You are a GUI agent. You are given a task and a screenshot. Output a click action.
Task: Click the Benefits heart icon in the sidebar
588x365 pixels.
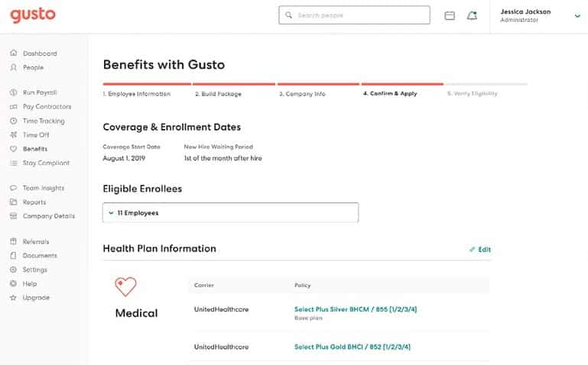14,149
